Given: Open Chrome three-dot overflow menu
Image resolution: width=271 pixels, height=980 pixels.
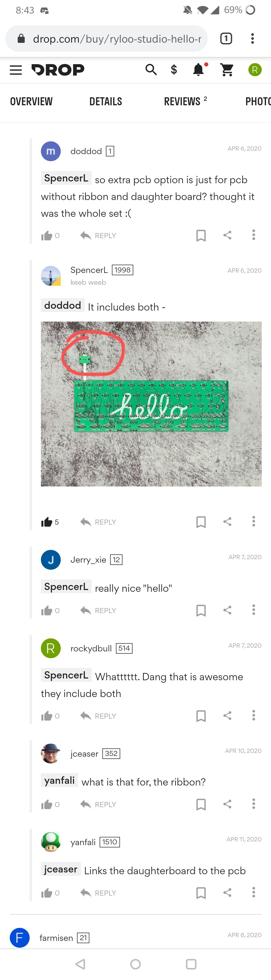Looking at the screenshot, I should coord(252,38).
